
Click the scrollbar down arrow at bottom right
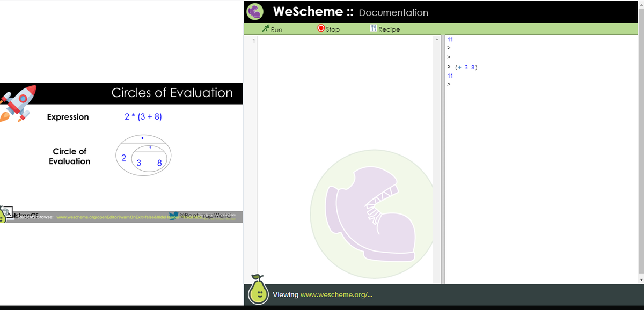coord(640,279)
